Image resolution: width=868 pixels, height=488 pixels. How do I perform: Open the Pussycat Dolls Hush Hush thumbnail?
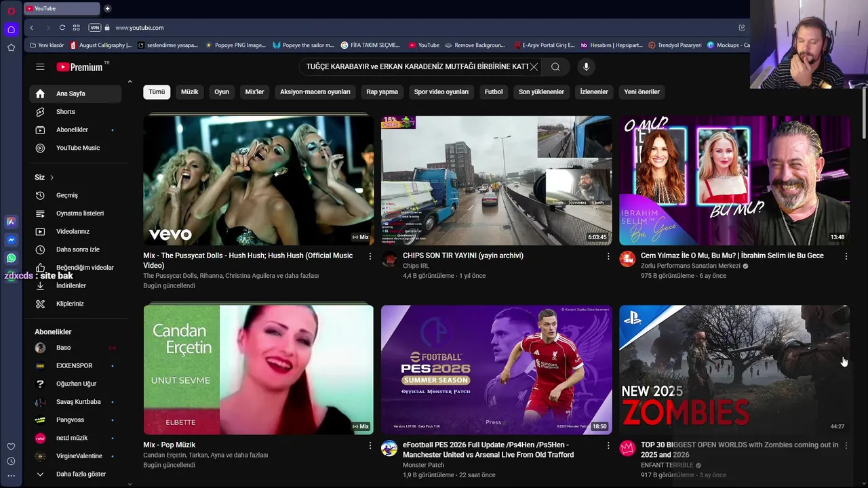[x=258, y=180]
